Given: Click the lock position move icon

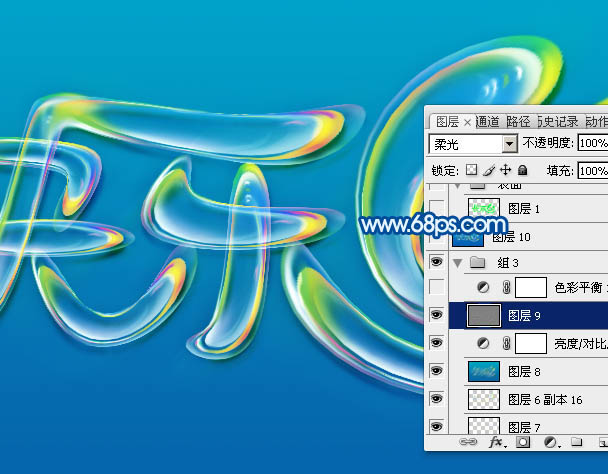Looking at the screenshot, I should point(506,170).
